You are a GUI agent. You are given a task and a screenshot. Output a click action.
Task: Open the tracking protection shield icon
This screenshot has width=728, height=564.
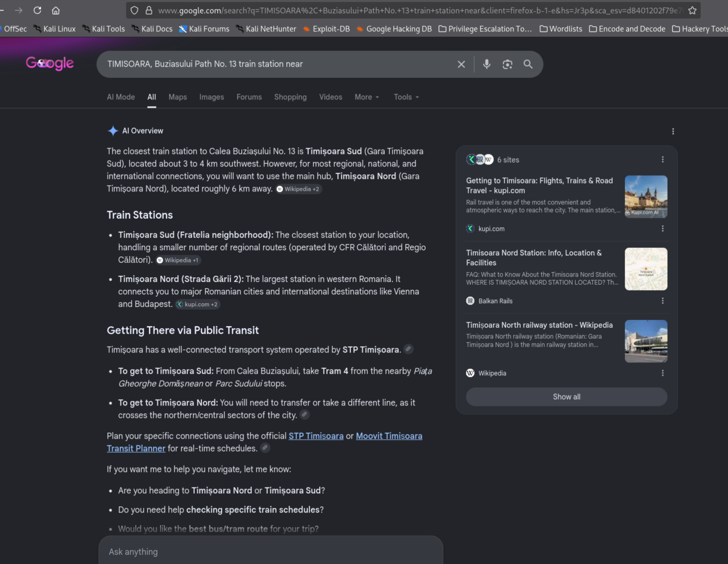click(134, 10)
